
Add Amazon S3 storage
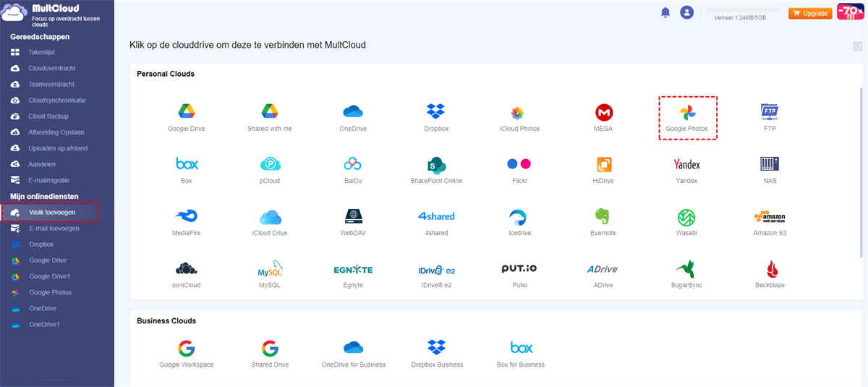tap(770, 222)
